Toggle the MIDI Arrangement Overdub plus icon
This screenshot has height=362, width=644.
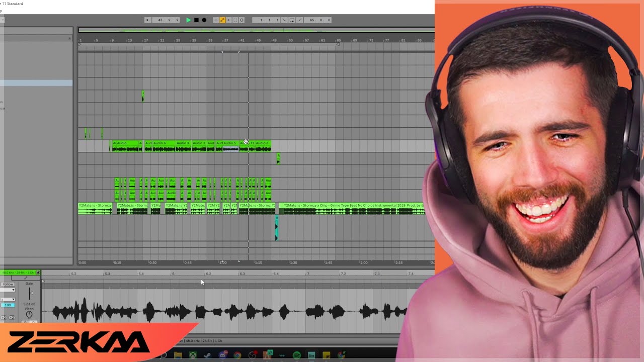(x=216, y=20)
